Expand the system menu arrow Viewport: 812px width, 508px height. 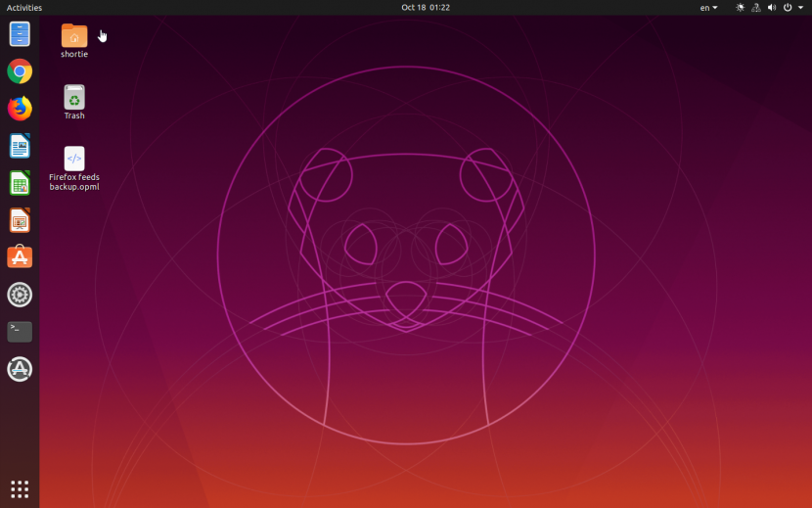800,7
